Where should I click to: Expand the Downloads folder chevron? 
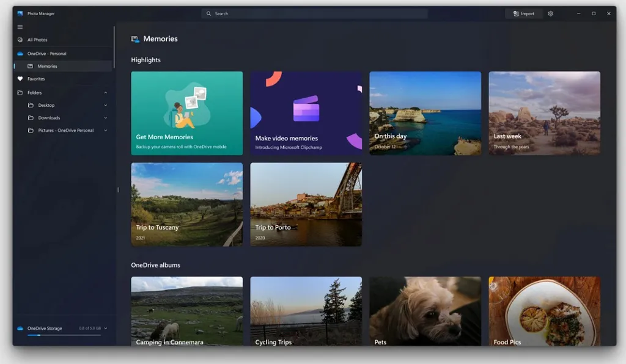coord(105,118)
